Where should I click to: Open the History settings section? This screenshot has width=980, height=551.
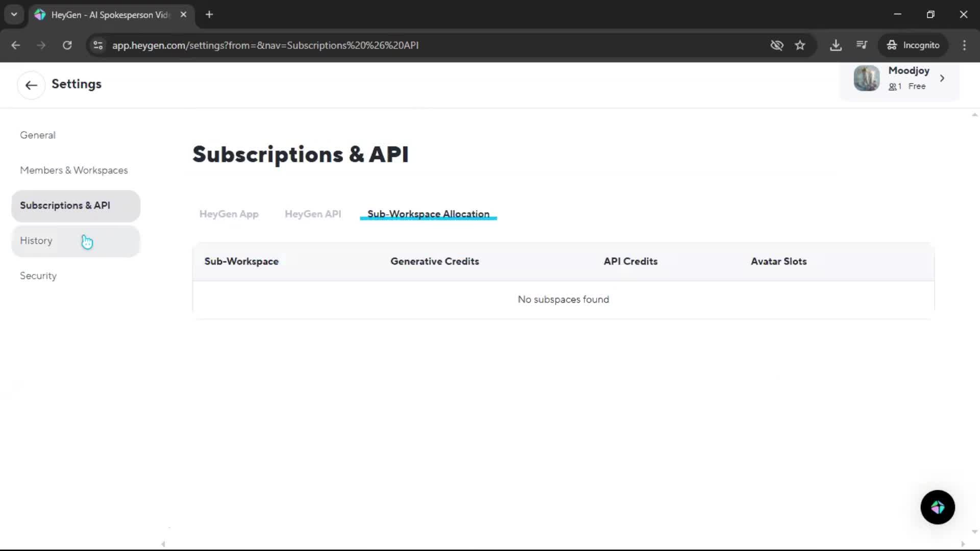coord(36,240)
